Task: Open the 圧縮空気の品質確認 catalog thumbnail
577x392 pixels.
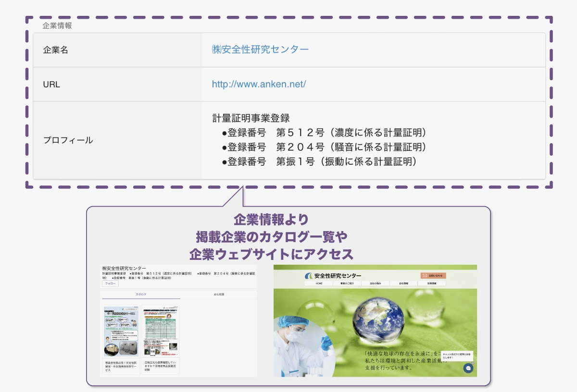Action: pyautogui.click(x=161, y=331)
